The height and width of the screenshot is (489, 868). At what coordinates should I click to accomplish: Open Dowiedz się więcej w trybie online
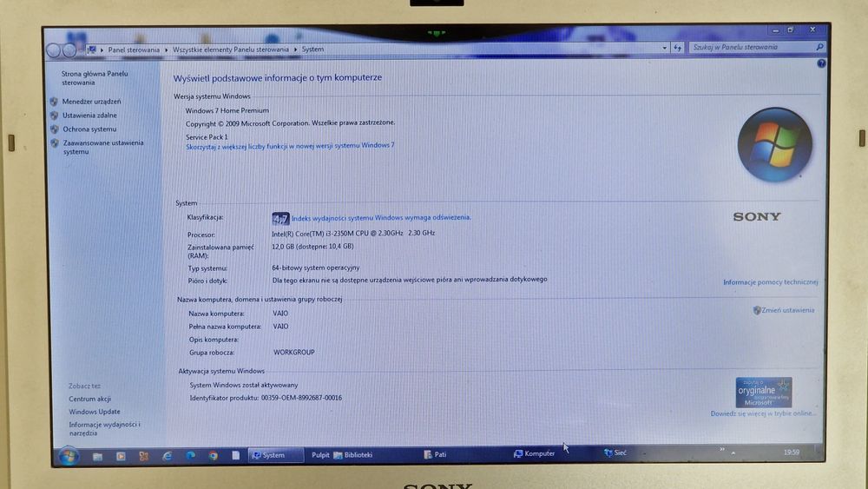pos(763,413)
